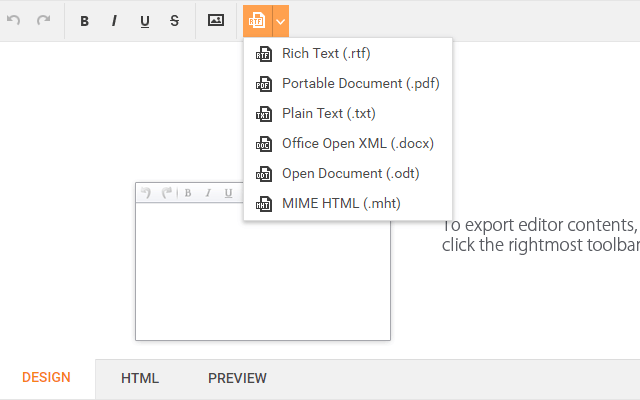Toggle Underline formatting

[x=144, y=20]
